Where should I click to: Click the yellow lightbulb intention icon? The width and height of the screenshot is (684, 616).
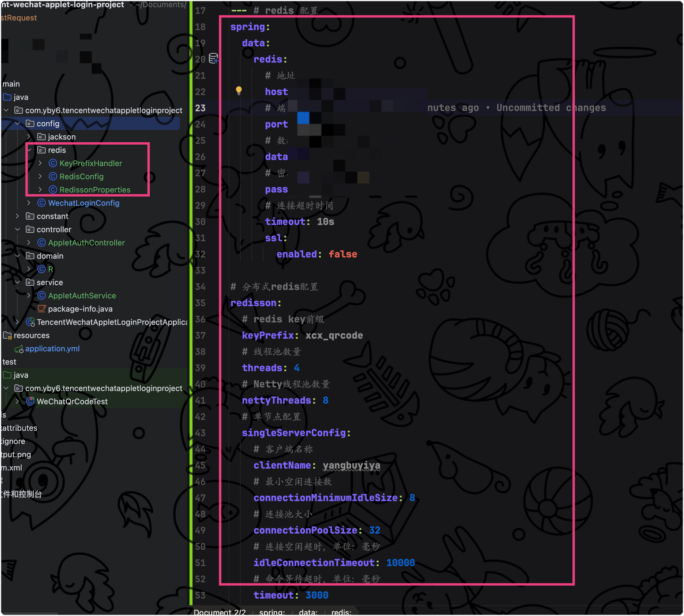pyautogui.click(x=239, y=91)
